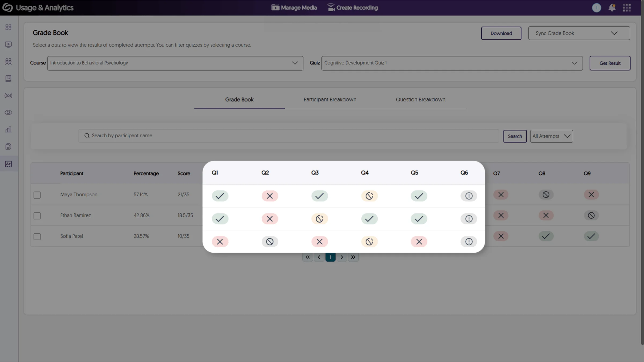Open the bookmark library icon in sidebar
The width and height of the screenshot is (644, 362).
click(8, 78)
